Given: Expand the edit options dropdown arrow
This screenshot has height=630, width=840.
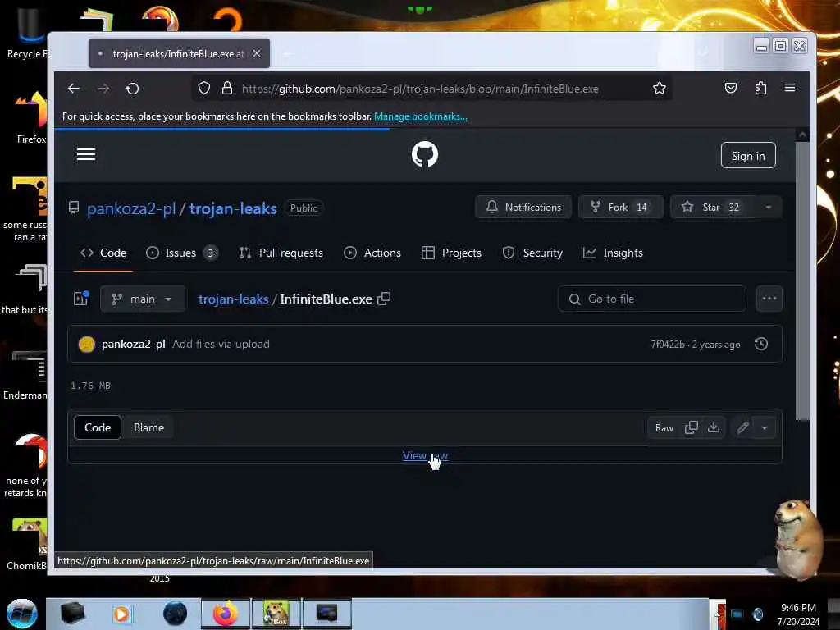Looking at the screenshot, I should point(765,427).
